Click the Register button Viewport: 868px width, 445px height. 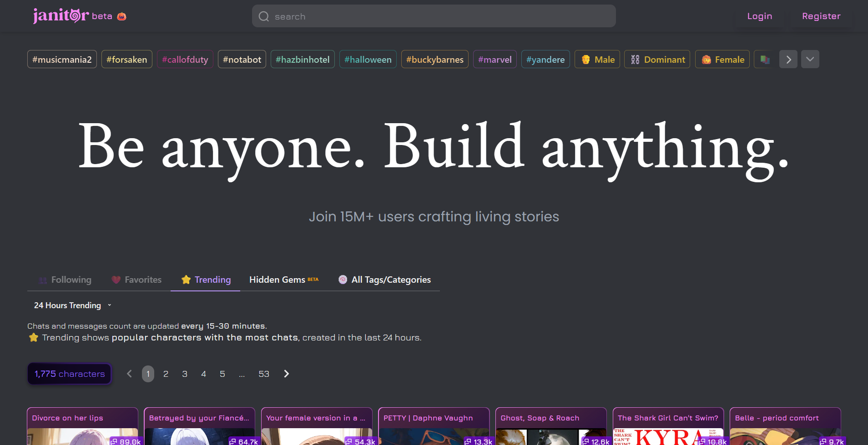tap(821, 16)
